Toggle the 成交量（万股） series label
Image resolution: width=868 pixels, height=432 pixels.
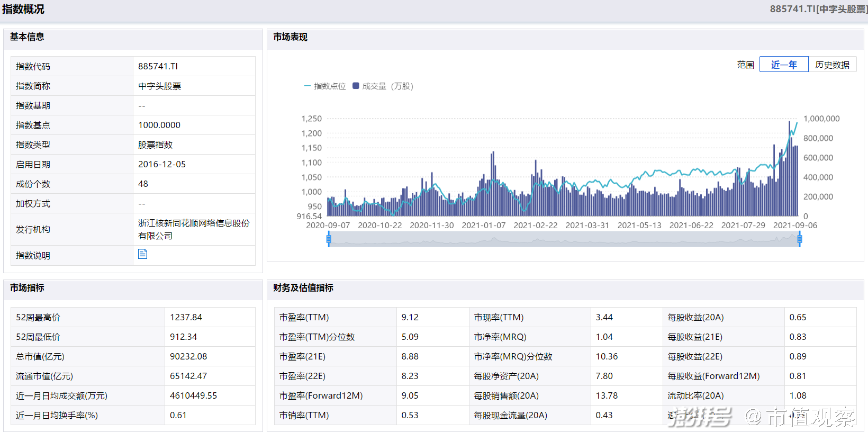pos(387,86)
